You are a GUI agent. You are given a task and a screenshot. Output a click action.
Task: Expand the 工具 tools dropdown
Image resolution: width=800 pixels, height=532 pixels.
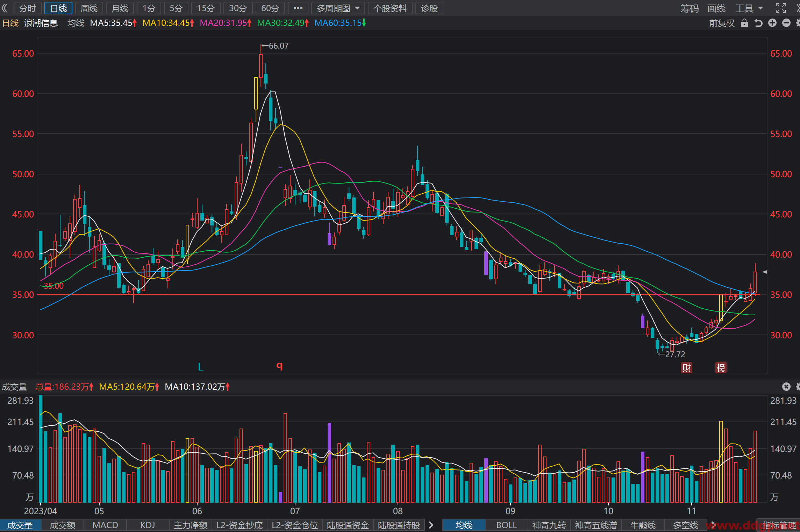(749, 8)
